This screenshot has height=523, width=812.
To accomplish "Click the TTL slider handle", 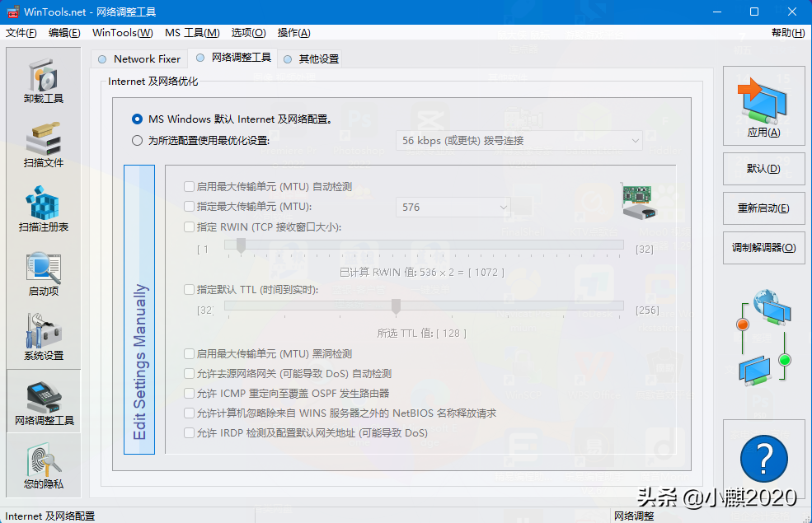I will pyautogui.click(x=397, y=306).
